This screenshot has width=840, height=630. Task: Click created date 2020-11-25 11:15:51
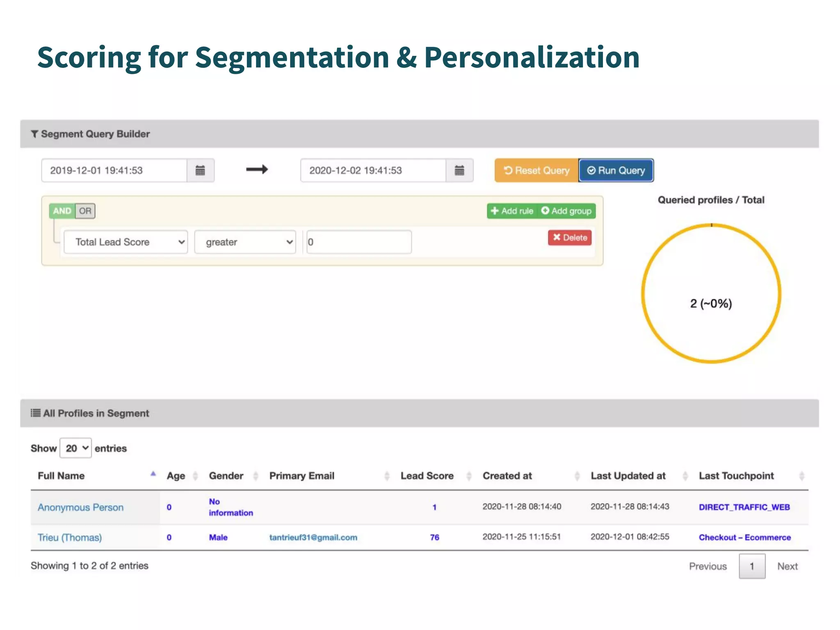point(521,537)
